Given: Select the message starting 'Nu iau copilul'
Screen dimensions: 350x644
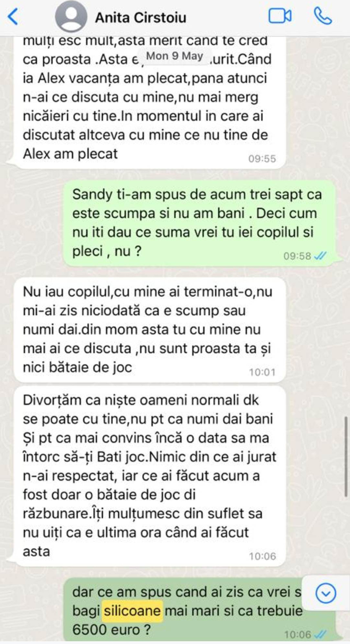Looking at the screenshot, I should 150,329.
